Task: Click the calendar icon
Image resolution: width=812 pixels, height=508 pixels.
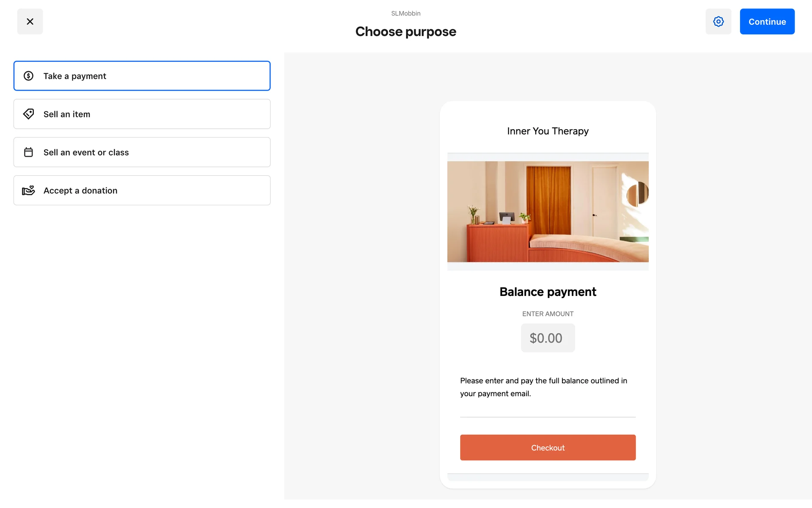Action: 28,152
